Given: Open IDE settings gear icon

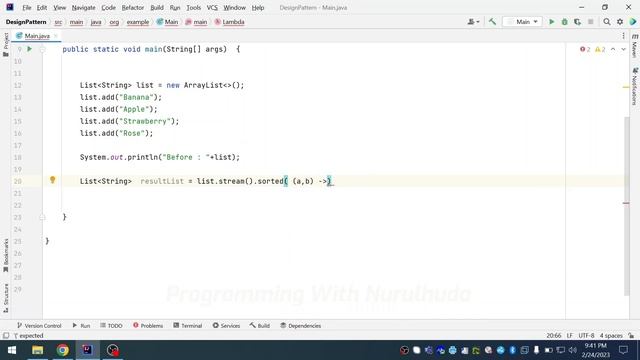Looking at the screenshot, I should pyautogui.click(x=620, y=22).
